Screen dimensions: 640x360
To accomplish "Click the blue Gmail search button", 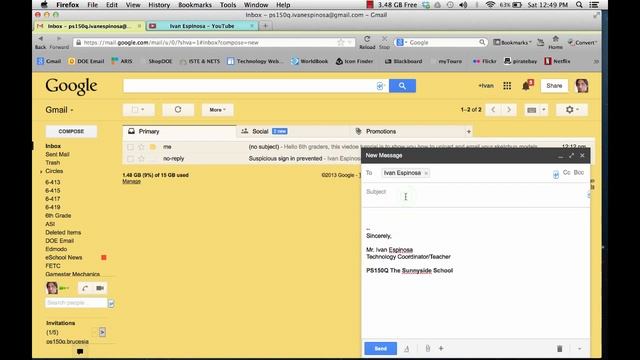I will tap(402, 86).
